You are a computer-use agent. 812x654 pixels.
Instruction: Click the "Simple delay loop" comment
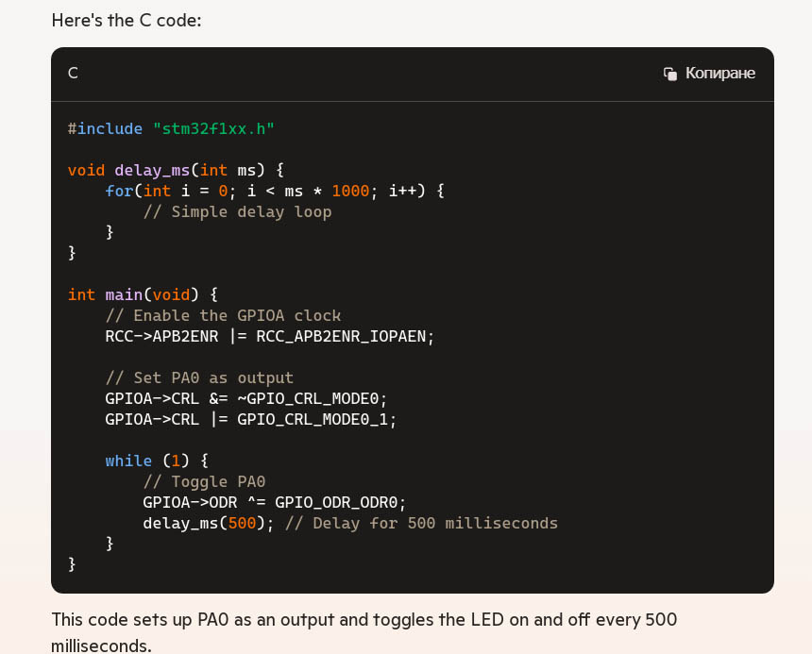pyautogui.click(x=237, y=211)
